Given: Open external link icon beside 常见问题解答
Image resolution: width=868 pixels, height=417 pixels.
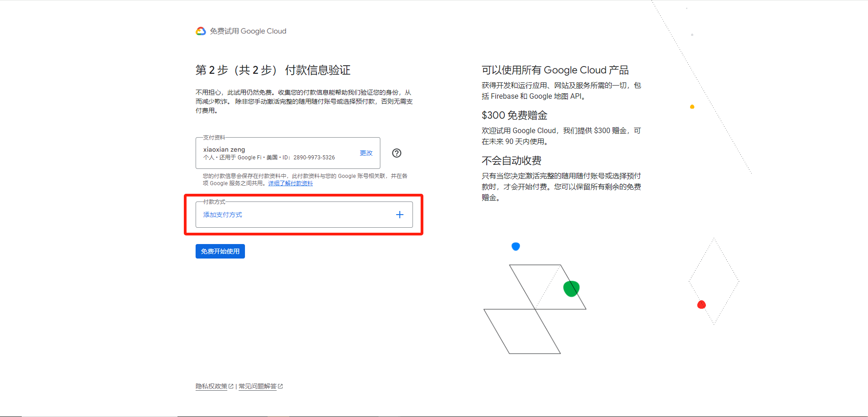Looking at the screenshot, I should click(280, 386).
